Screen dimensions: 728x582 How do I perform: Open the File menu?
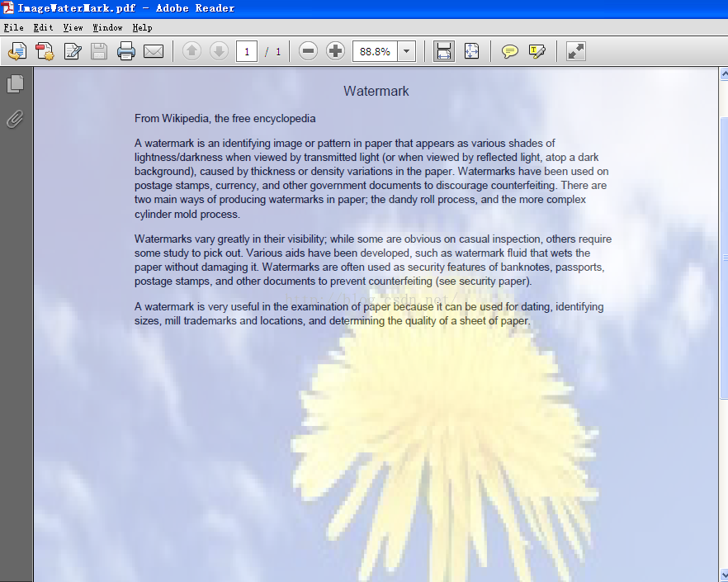pos(13,27)
